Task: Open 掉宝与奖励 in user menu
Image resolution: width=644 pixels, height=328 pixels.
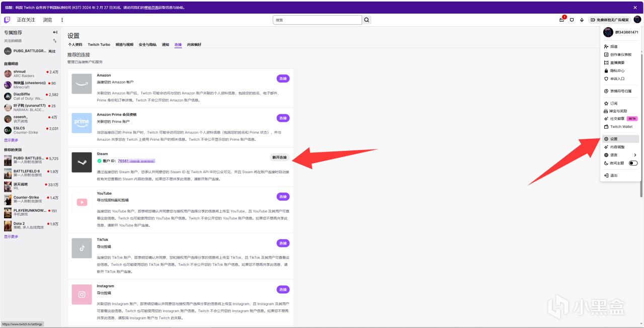Action: pyautogui.click(x=621, y=111)
